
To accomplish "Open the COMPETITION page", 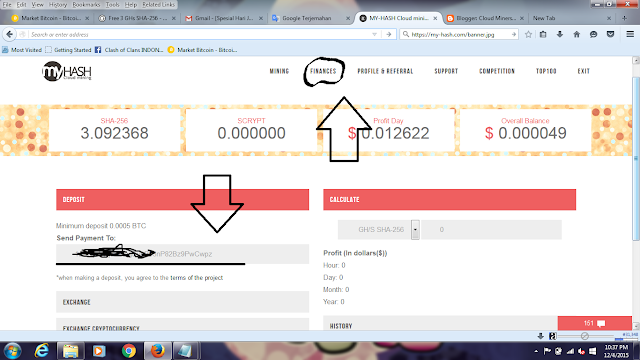I will 497,71.
